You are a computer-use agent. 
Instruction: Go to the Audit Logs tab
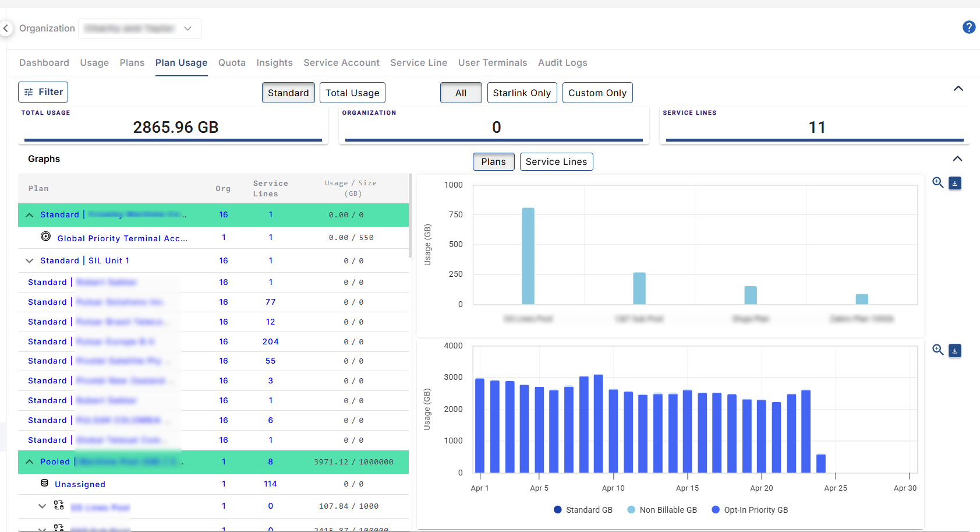tap(562, 62)
